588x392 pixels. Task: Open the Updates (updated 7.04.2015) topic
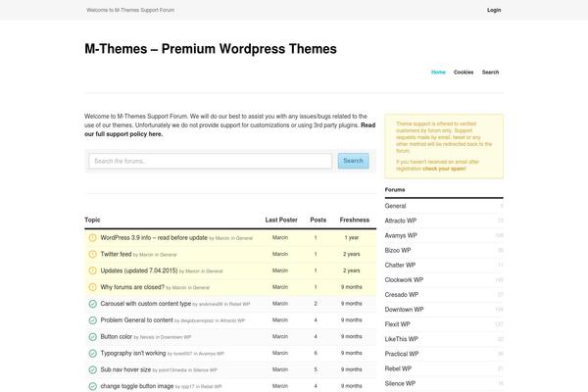[x=139, y=270]
